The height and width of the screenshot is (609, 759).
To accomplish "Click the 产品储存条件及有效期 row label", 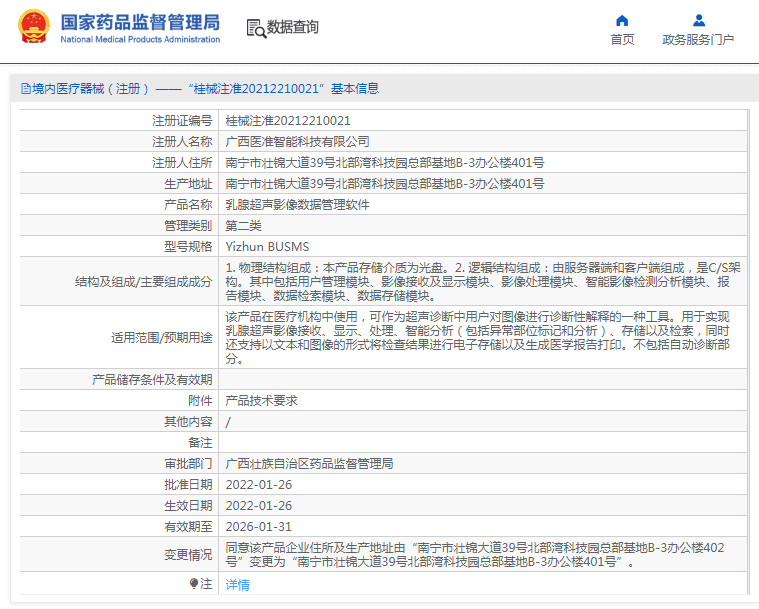I will (x=152, y=380).
